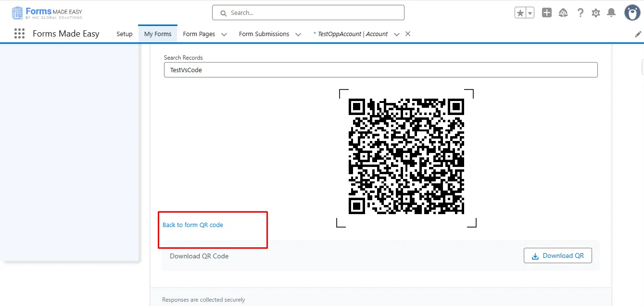
Task: Expand the TestOppAccount tab chevron
Action: click(397, 34)
